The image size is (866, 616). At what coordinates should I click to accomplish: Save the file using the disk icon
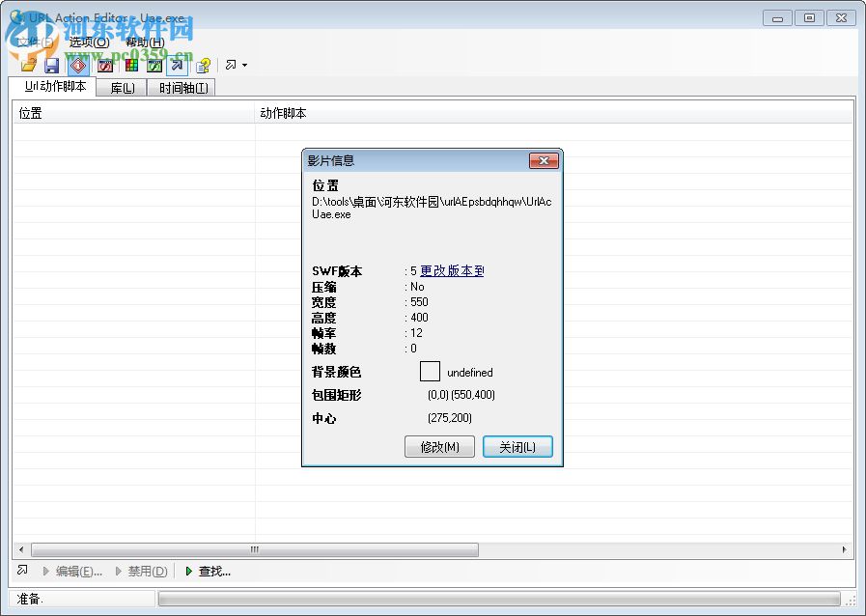51,65
